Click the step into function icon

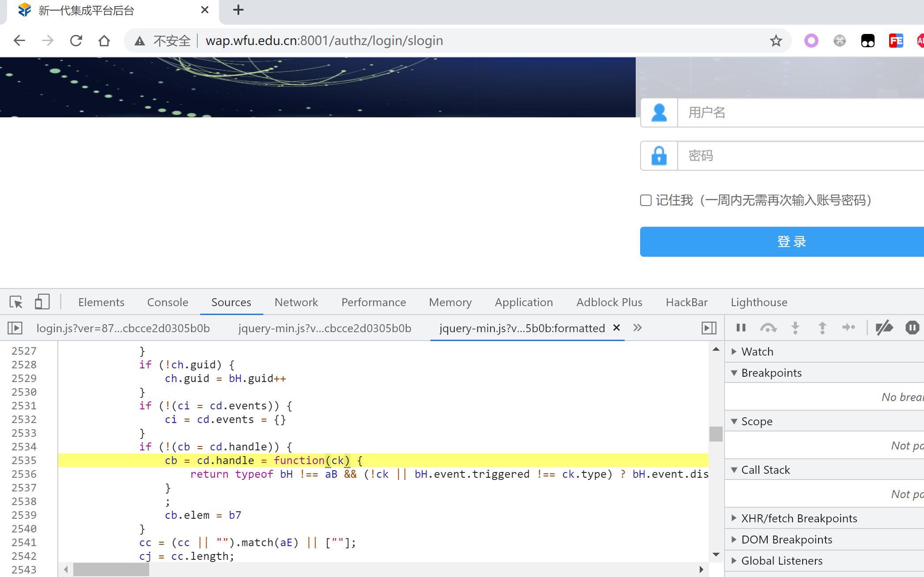click(795, 328)
